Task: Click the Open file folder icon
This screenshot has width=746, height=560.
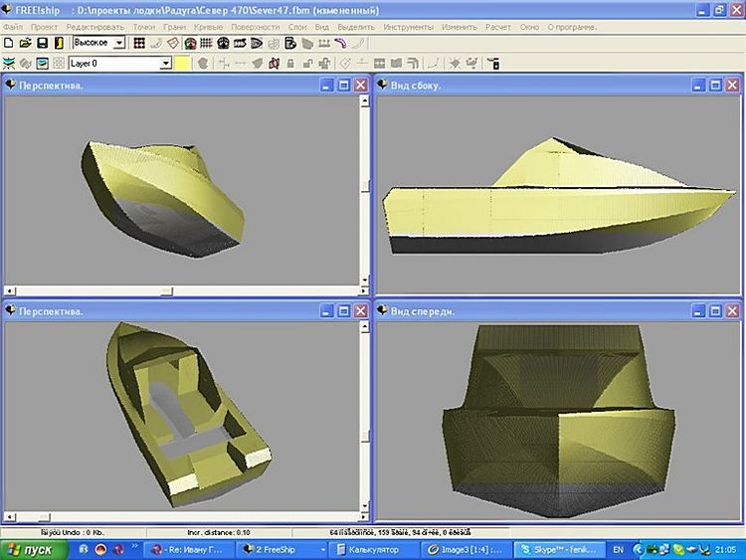Action: point(25,44)
